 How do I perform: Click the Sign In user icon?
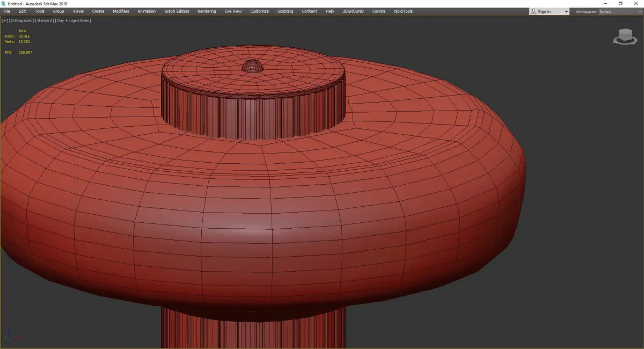click(x=533, y=11)
